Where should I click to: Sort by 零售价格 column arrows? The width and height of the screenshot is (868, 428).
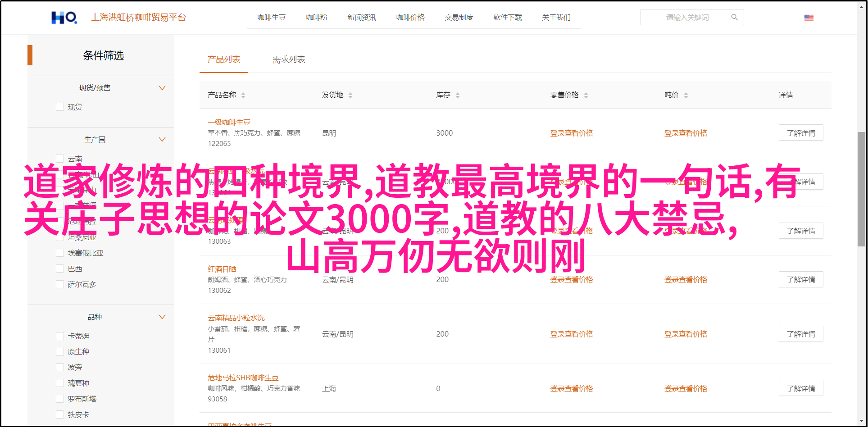[x=586, y=95]
